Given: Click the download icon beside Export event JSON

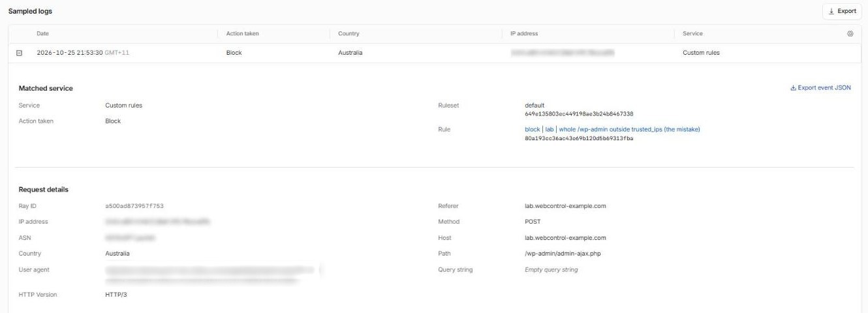Looking at the screenshot, I should [x=793, y=88].
